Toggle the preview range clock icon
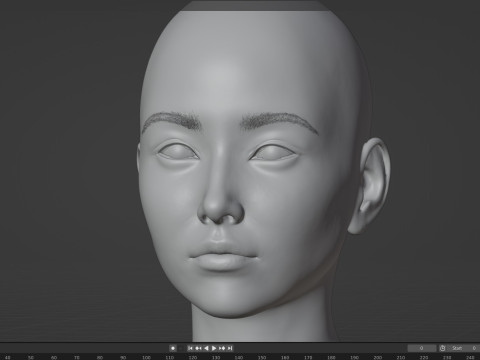The width and height of the screenshot is (480, 360). click(x=442, y=348)
